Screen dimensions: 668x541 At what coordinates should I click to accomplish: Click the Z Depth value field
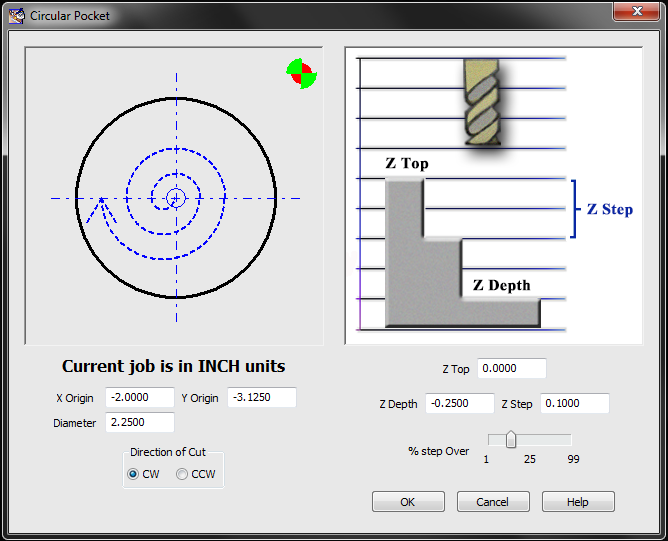[x=460, y=403]
